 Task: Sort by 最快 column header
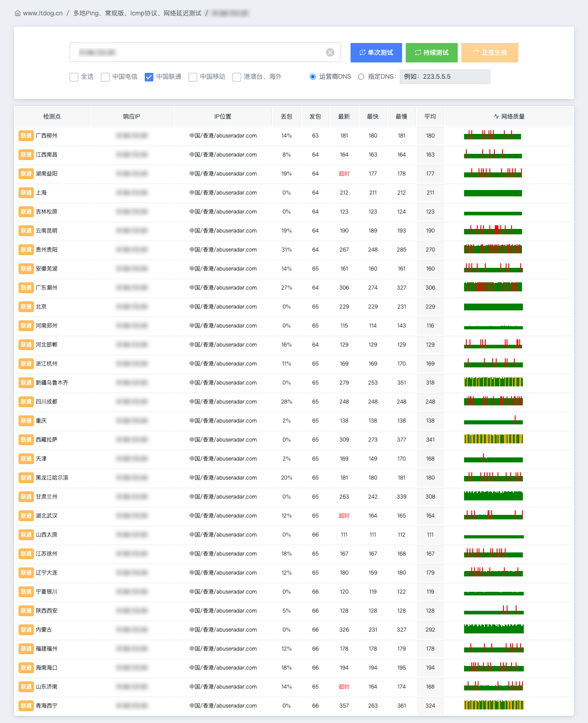click(373, 117)
